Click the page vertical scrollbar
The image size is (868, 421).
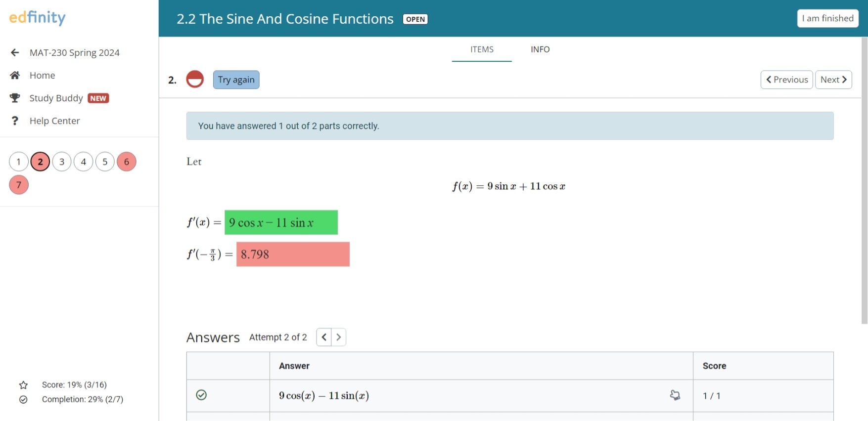pos(865,180)
